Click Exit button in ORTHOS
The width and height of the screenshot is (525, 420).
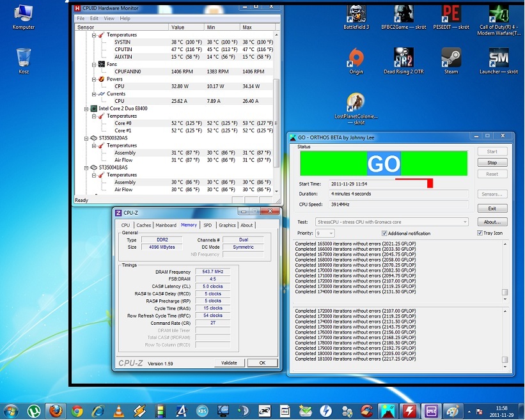click(x=492, y=208)
